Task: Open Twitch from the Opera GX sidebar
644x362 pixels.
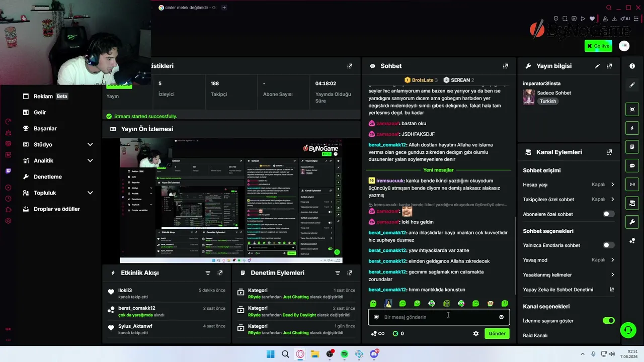Action: (x=8, y=171)
